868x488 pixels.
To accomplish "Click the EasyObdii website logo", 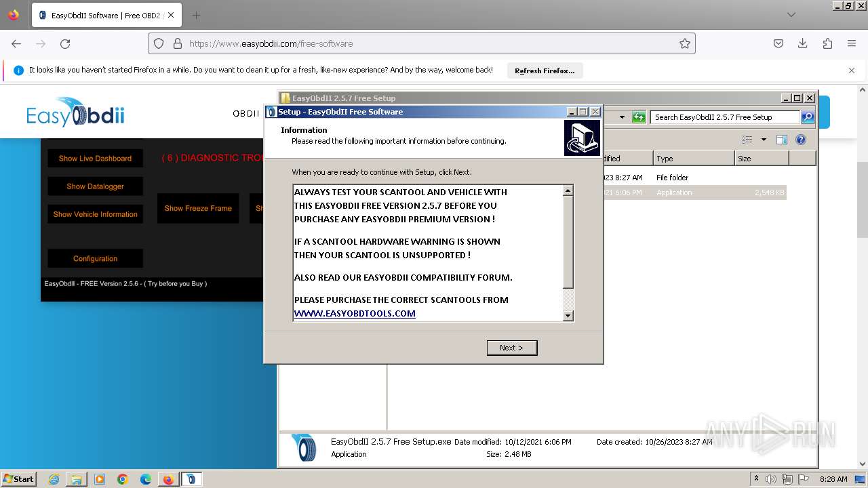I will pos(75,113).
